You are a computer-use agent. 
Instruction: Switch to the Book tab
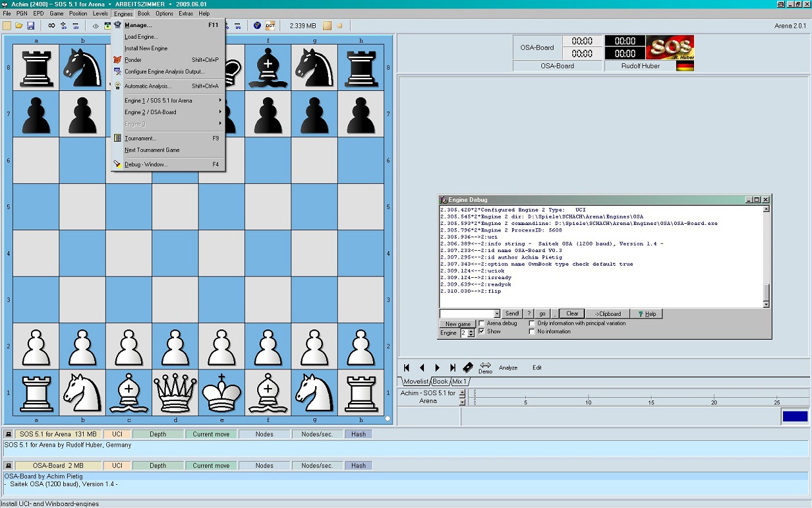440,382
